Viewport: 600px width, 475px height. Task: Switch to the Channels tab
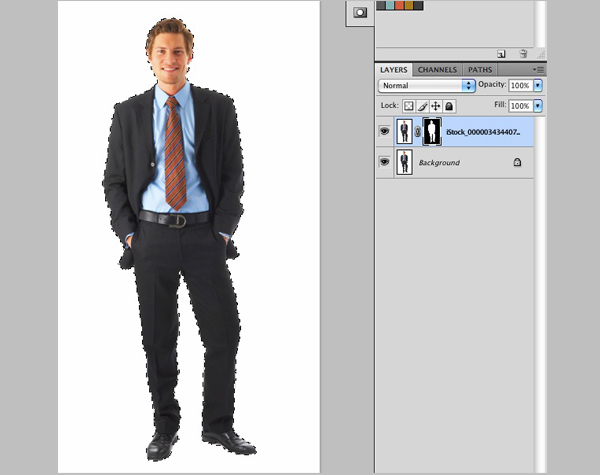pyautogui.click(x=437, y=70)
